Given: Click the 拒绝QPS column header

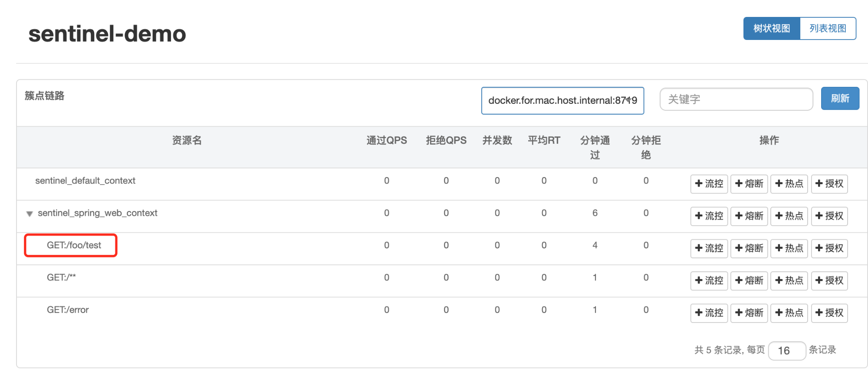Looking at the screenshot, I should pyautogui.click(x=446, y=140).
